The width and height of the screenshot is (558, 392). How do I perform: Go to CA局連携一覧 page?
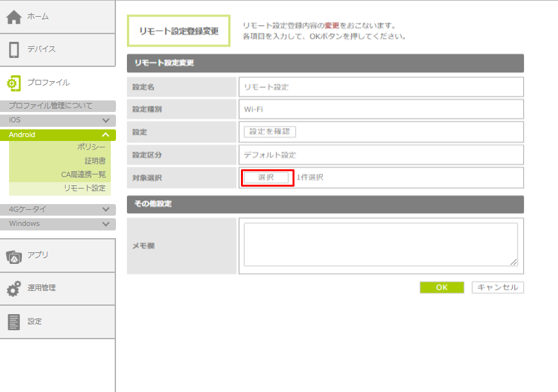[83, 174]
